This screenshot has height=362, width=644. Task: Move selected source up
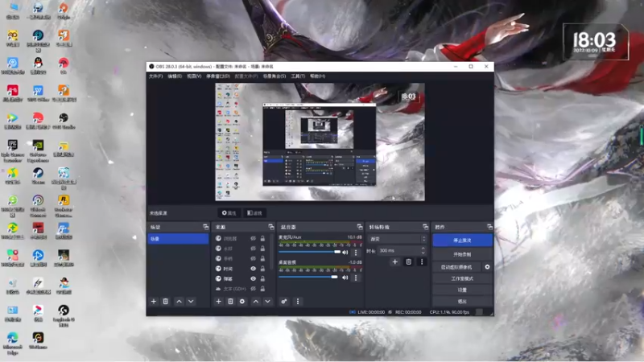(255, 301)
